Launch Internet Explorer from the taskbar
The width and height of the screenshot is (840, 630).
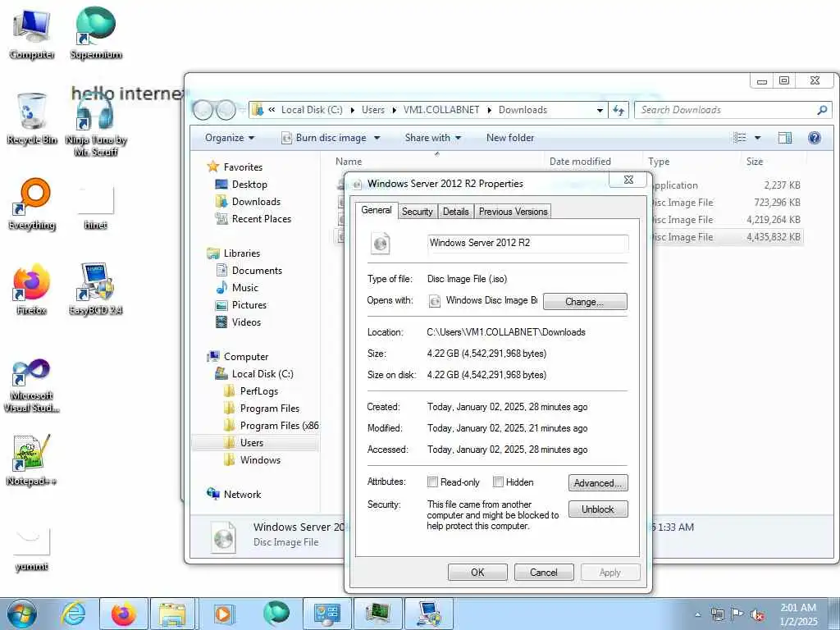pos(72,614)
